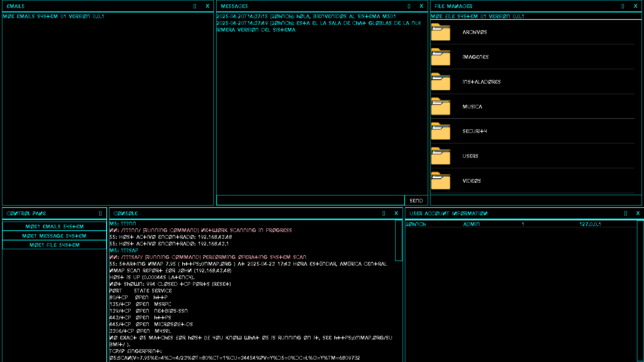Click the network scanning in progress line
This screenshot has height=362, width=644.
200,230
